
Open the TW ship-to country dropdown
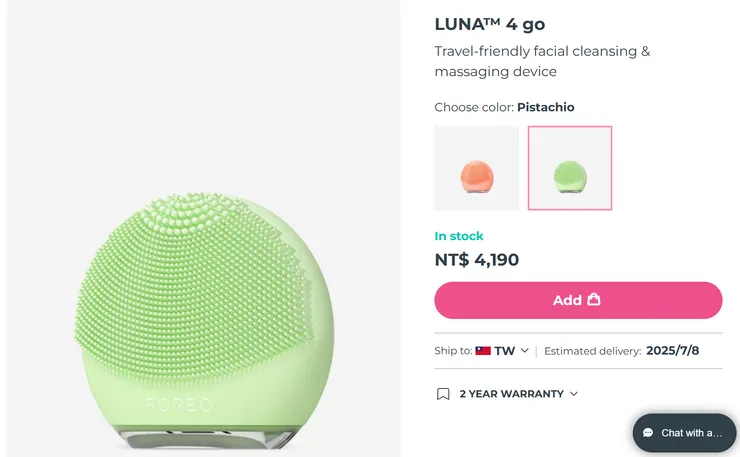coord(503,351)
